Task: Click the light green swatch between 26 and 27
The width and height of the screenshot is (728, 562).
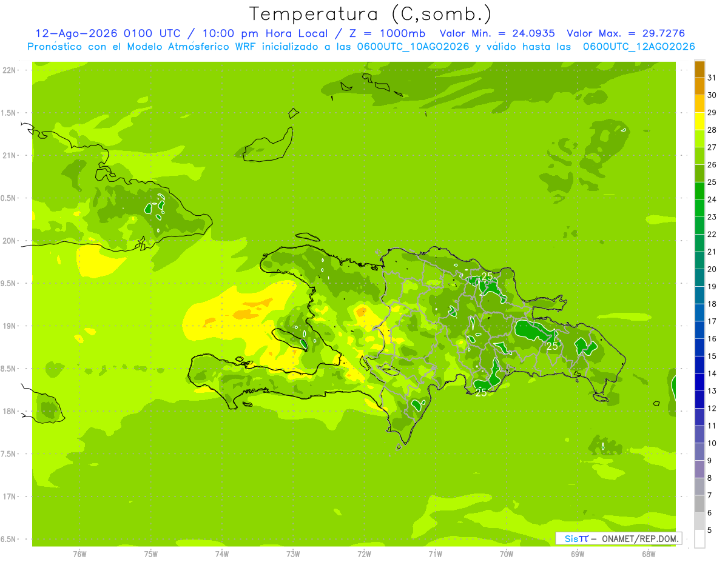Action: (x=699, y=156)
